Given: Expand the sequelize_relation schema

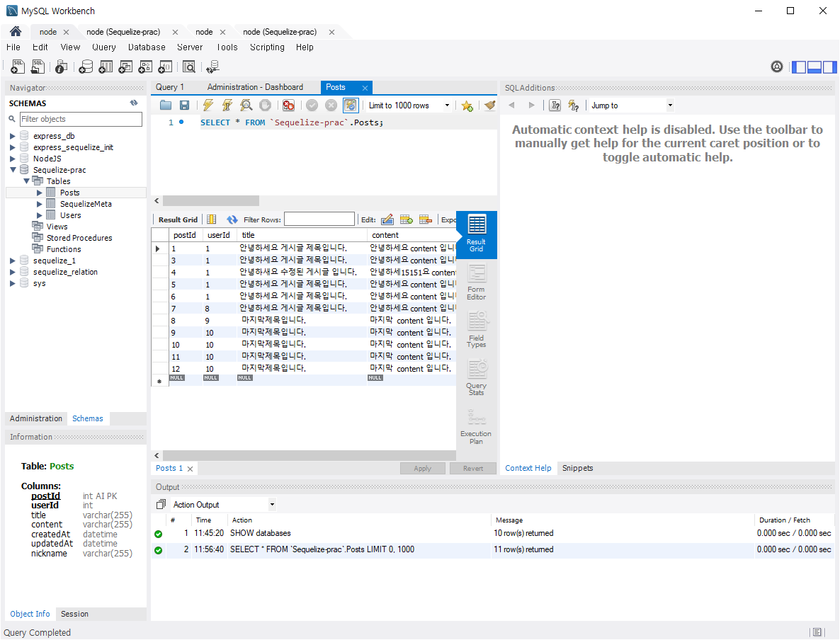Looking at the screenshot, I should (x=13, y=272).
